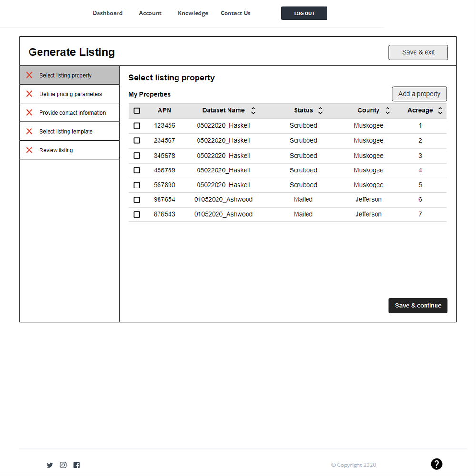Check the box for APN 345678

coord(137,156)
